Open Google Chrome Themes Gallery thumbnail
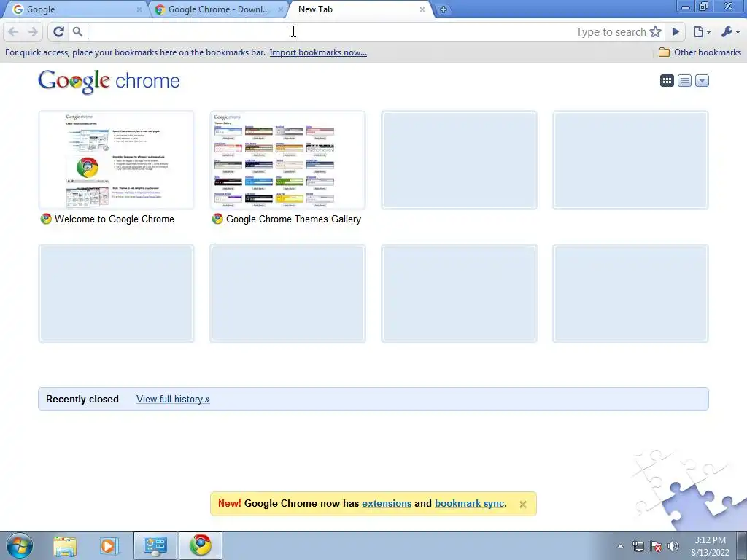The image size is (747, 560). coord(287,160)
